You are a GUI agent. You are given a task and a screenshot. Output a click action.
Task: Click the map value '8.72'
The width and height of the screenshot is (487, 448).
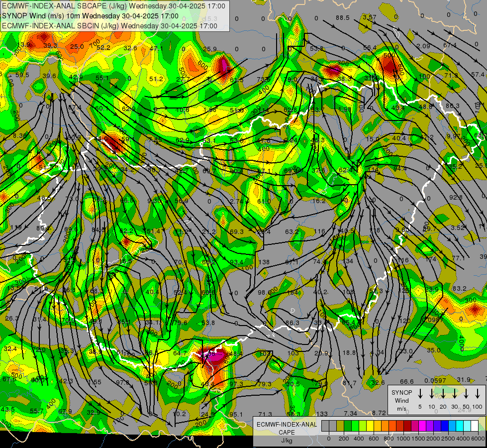pos(379,413)
